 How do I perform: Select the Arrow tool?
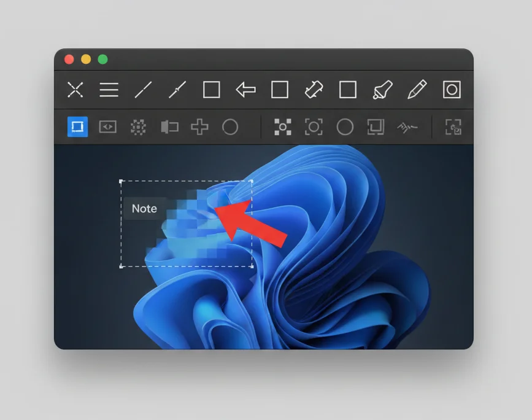[x=245, y=89]
